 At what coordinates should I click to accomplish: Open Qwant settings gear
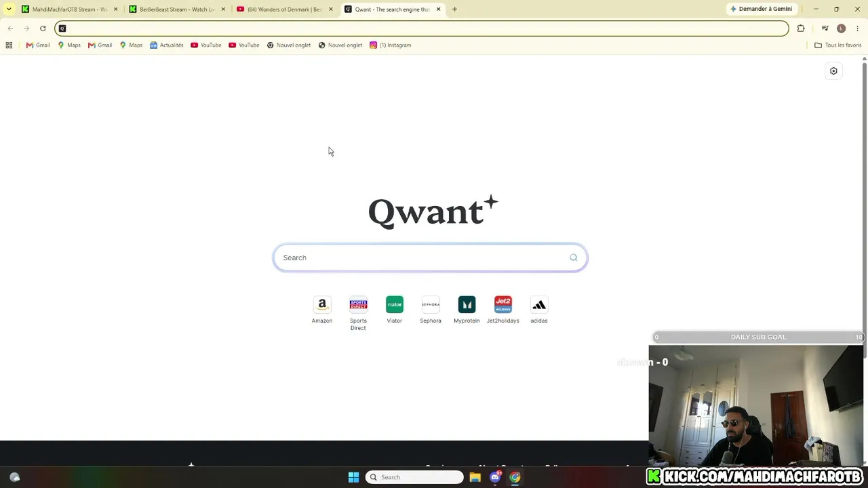(x=833, y=71)
